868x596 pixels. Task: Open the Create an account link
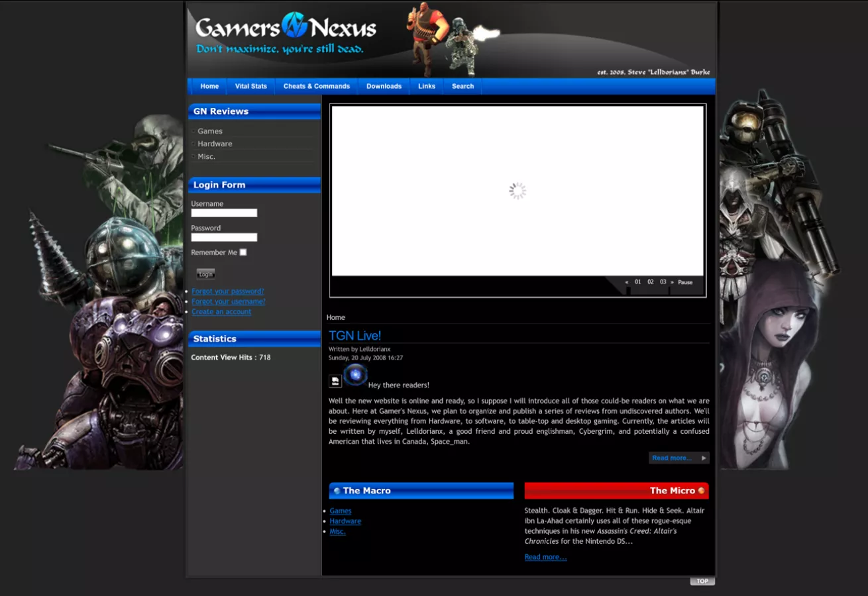(x=221, y=312)
